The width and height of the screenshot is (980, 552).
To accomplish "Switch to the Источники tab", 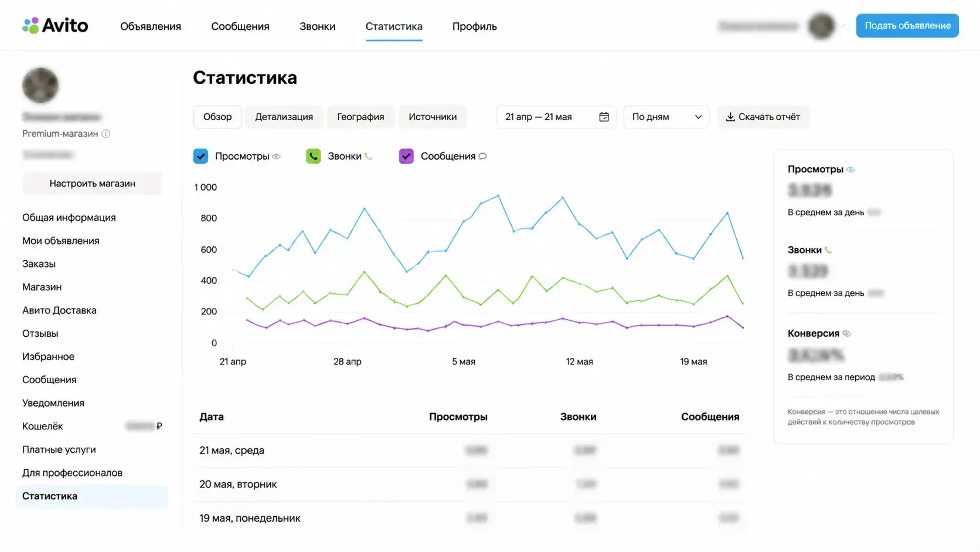I will pos(433,117).
